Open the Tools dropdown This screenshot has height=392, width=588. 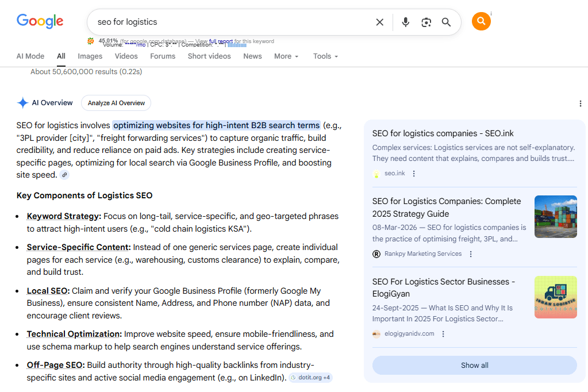coord(325,56)
